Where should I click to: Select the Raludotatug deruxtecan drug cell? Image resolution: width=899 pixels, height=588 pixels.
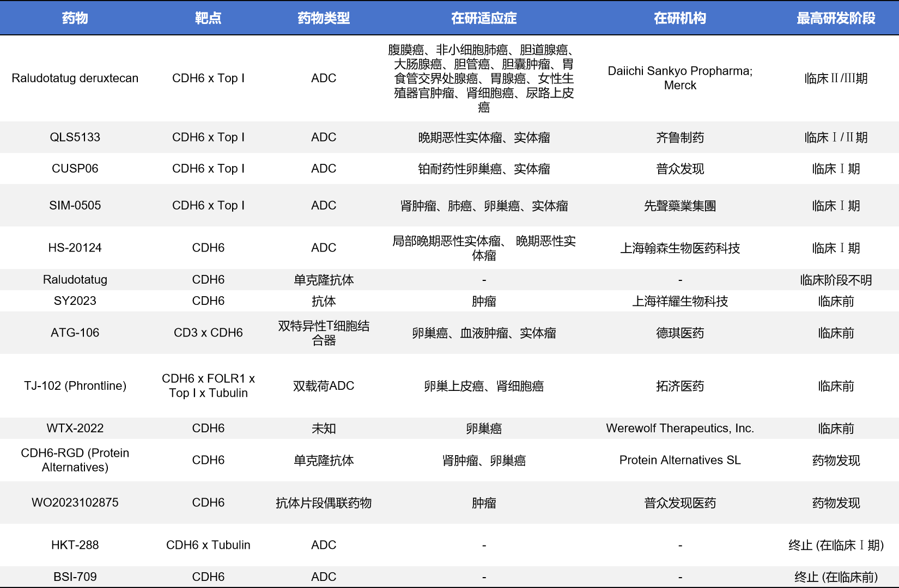[75, 78]
